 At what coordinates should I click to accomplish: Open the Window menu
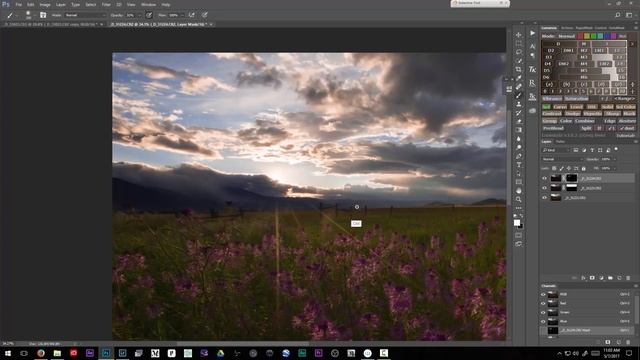[148, 4]
